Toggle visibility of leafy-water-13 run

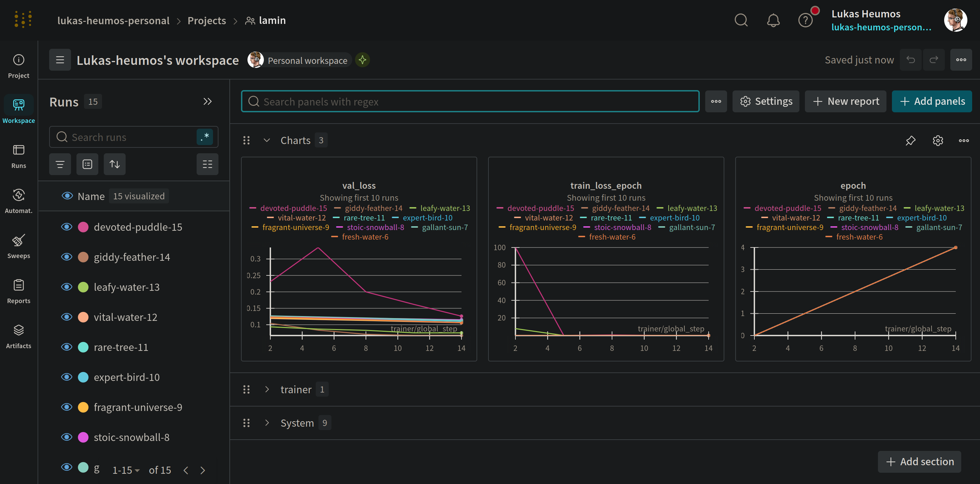(x=67, y=287)
